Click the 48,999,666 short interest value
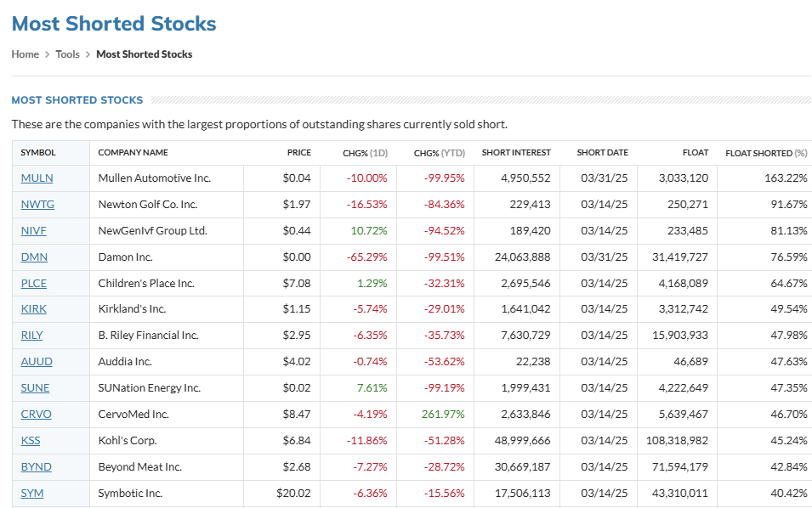The image size is (812, 508). click(x=523, y=441)
